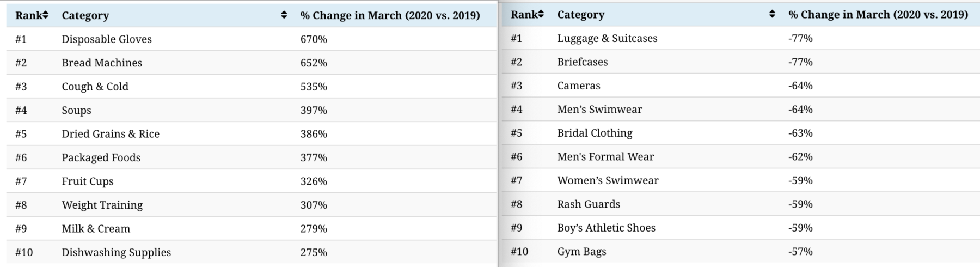Sort right table by Rank arrows
This screenshot has width=980, height=267.
click(541, 14)
